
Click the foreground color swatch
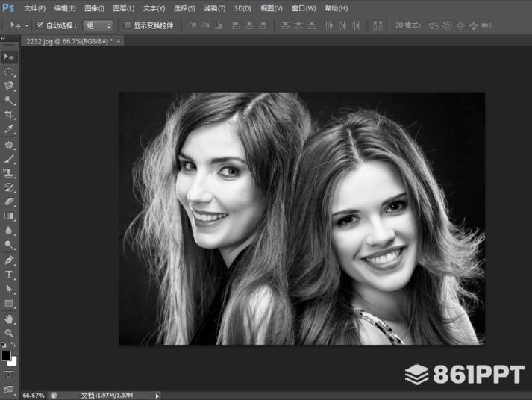[x=6, y=355]
